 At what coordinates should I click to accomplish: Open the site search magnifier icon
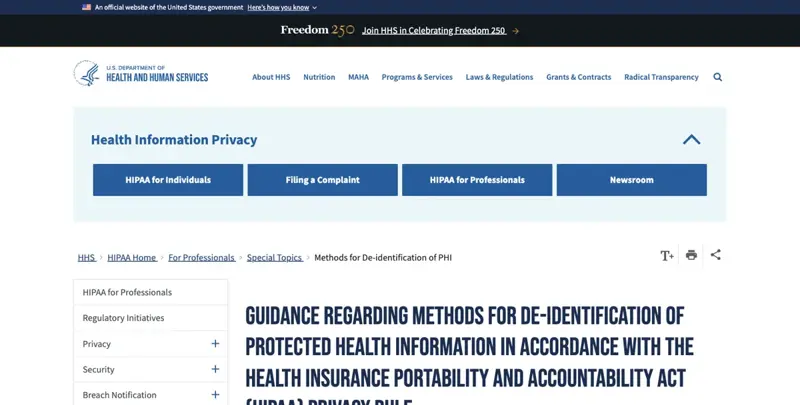click(717, 77)
